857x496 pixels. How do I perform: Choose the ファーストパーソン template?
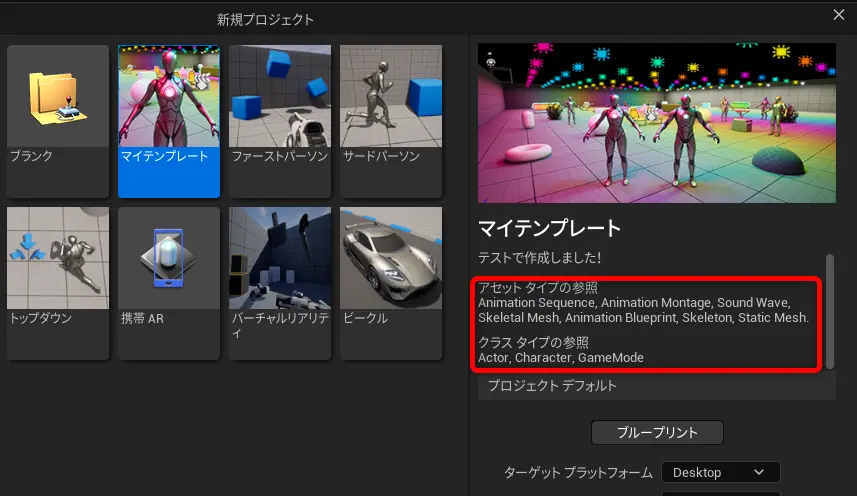pos(280,121)
